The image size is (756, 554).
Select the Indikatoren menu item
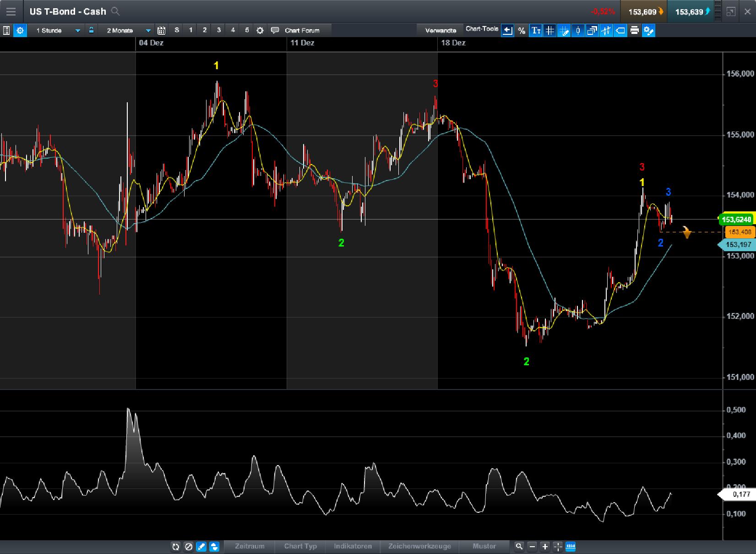click(x=353, y=547)
